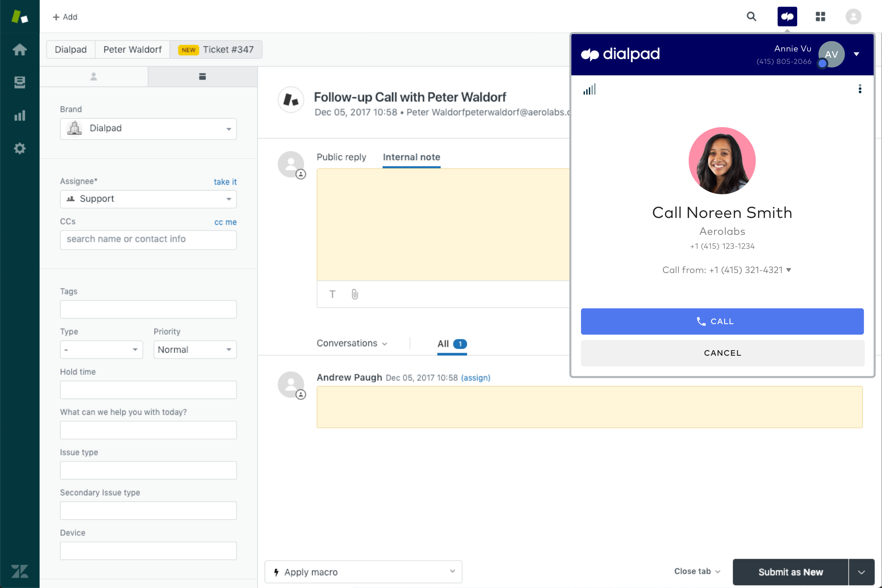Open the Dialpad three-dot options menu
This screenshot has width=882, height=588.
click(860, 89)
